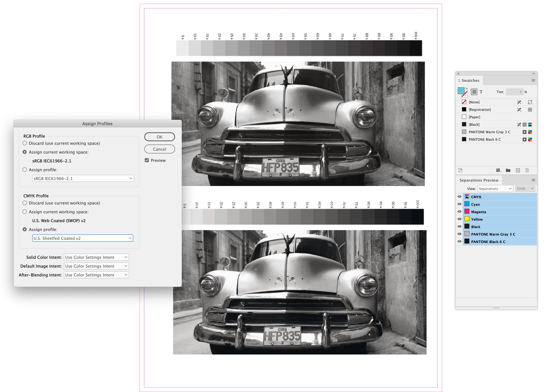Open Separations view dropdown

495,189
